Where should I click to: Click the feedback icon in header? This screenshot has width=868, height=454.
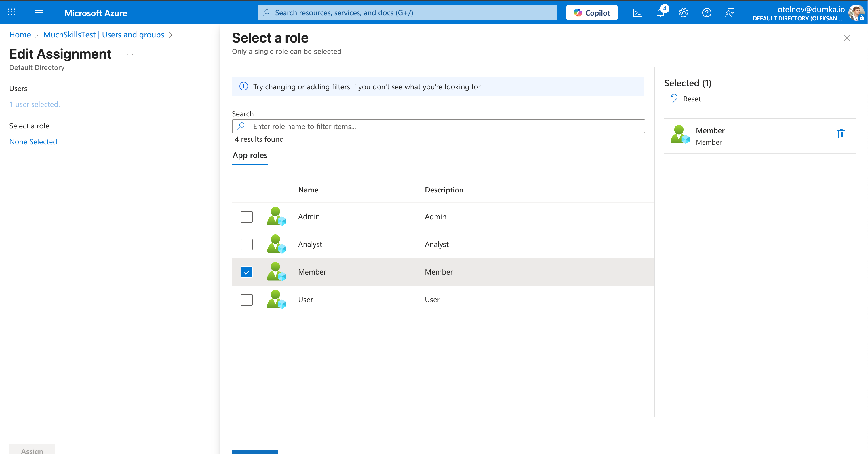730,13
